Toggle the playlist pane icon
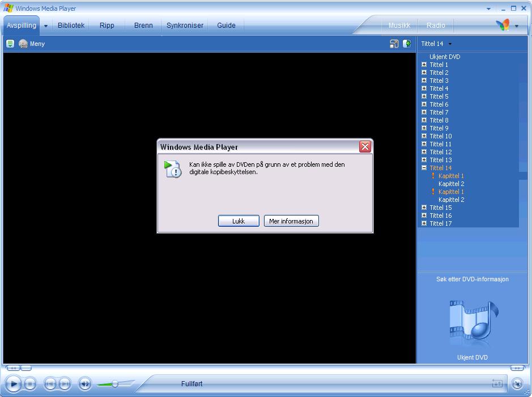This screenshot has width=532, height=397. [407, 44]
